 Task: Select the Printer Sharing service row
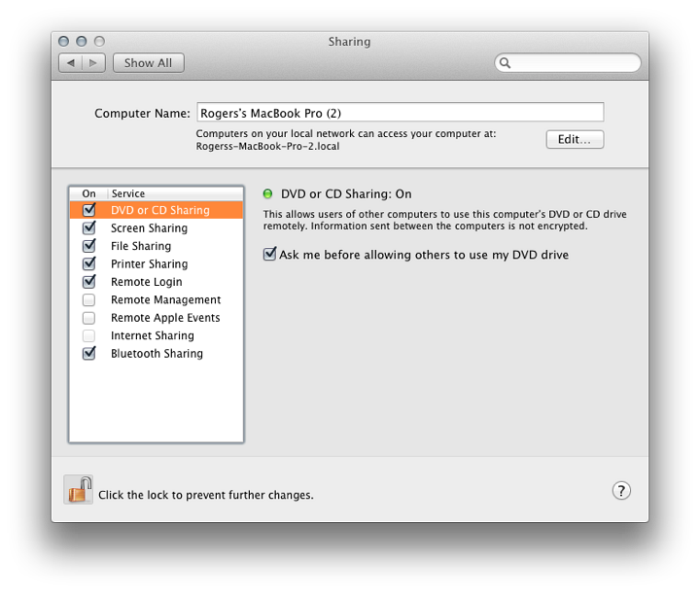coord(157,263)
